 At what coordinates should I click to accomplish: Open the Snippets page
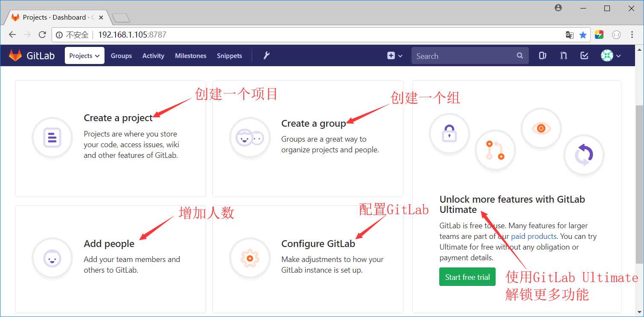(229, 55)
